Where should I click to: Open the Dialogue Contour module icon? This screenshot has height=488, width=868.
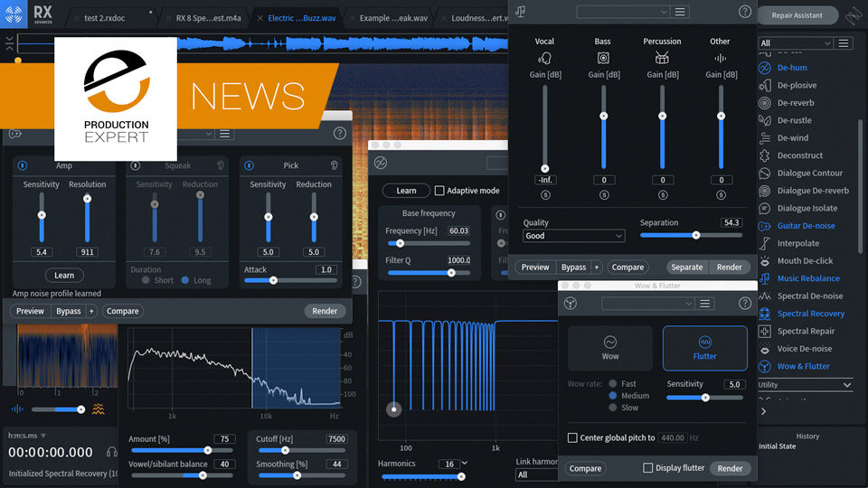765,174
